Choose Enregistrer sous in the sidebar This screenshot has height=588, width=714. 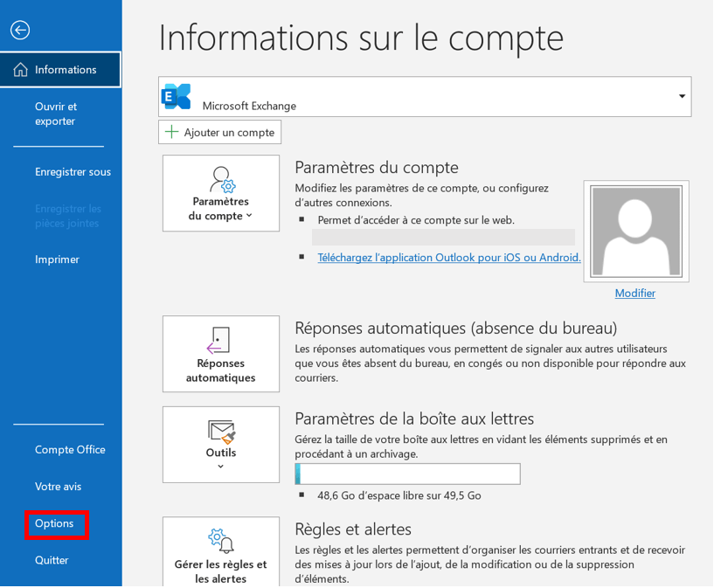tap(73, 172)
